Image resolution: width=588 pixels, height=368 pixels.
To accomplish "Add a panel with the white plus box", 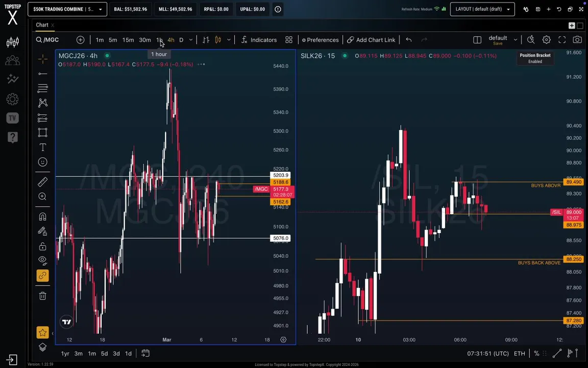I will coord(572,26).
